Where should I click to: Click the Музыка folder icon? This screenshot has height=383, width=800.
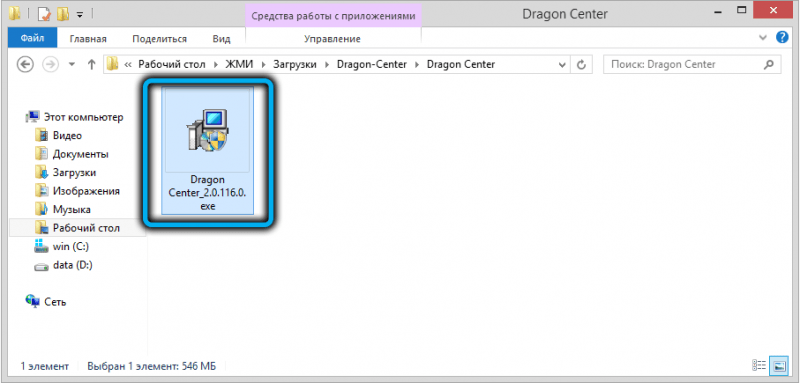tap(41, 209)
